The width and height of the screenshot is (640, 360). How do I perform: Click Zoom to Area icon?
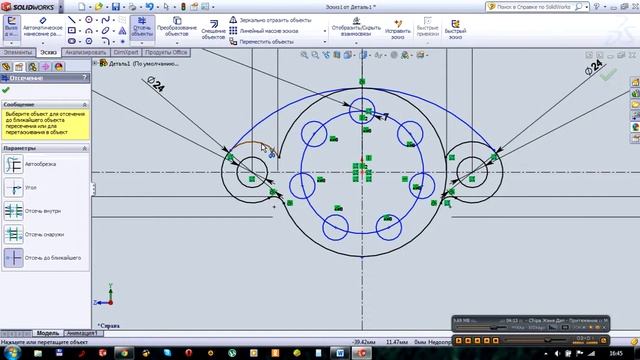pos(315,55)
